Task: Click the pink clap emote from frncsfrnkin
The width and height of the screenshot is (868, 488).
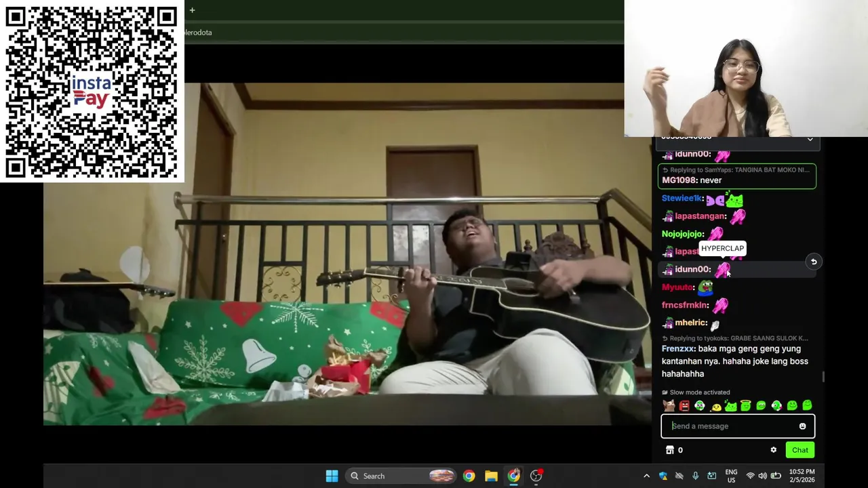Action: coord(720,306)
